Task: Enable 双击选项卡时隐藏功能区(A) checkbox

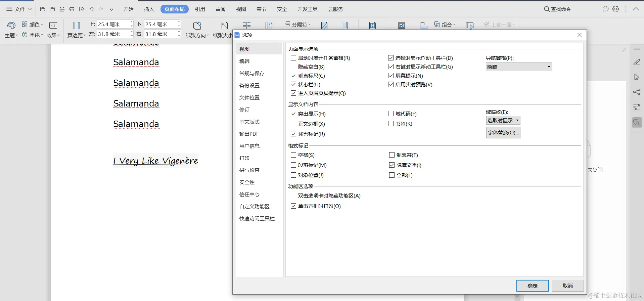Action: 293,196
